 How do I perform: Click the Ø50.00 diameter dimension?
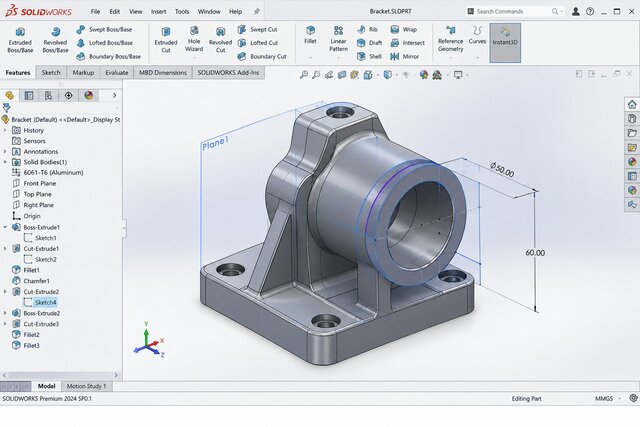pyautogui.click(x=502, y=170)
